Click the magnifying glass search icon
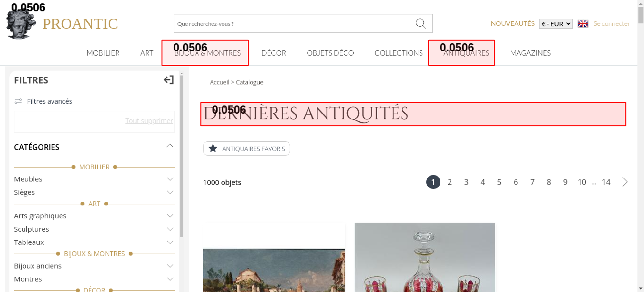Viewport: 644px width, 292px height. click(x=421, y=23)
